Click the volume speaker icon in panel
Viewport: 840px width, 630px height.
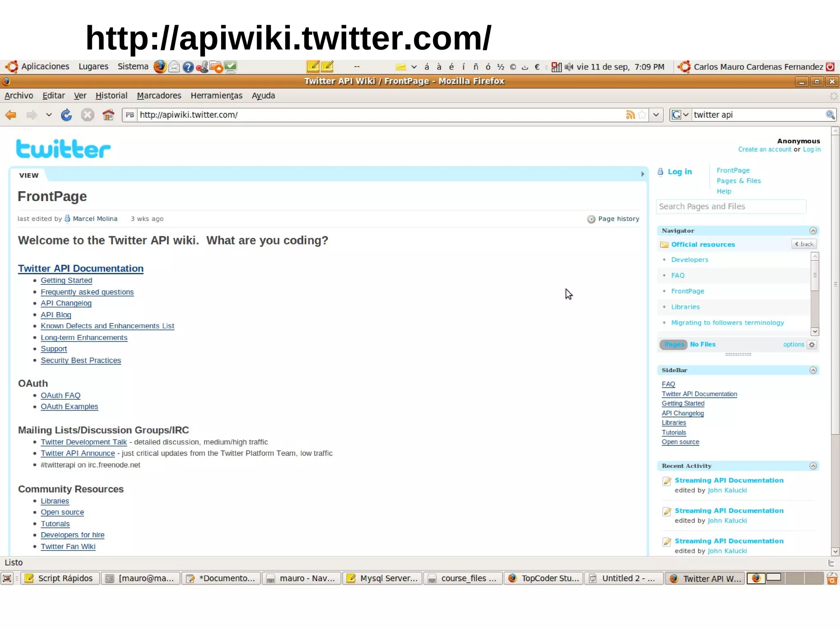(x=569, y=67)
